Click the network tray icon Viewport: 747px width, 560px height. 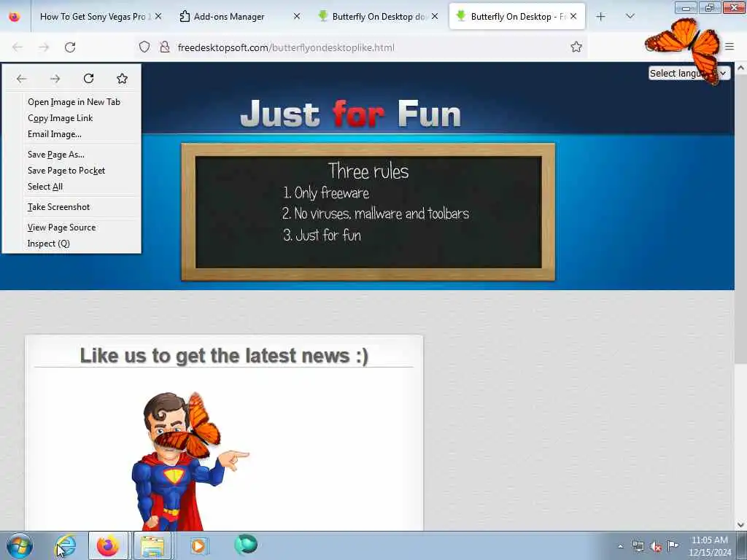(638, 546)
